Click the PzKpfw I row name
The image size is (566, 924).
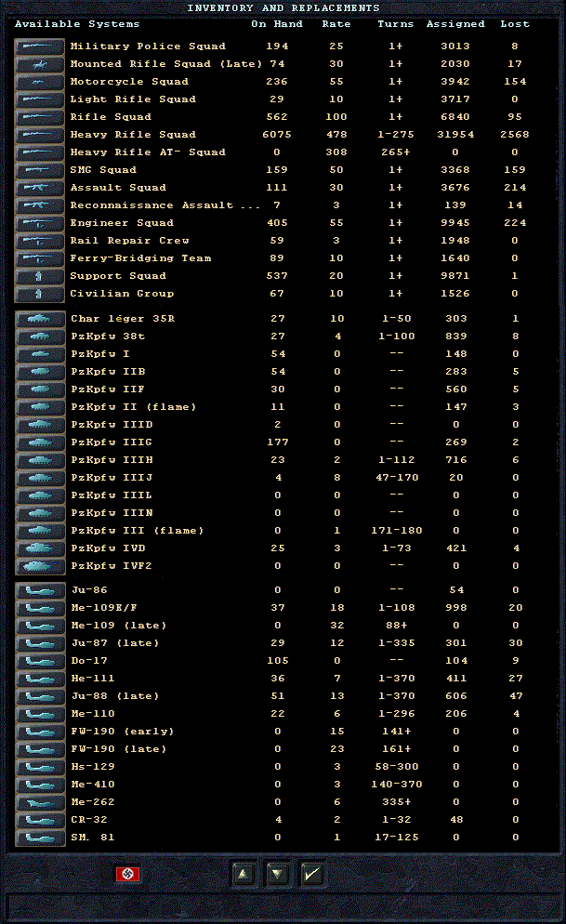click(100, 354)
